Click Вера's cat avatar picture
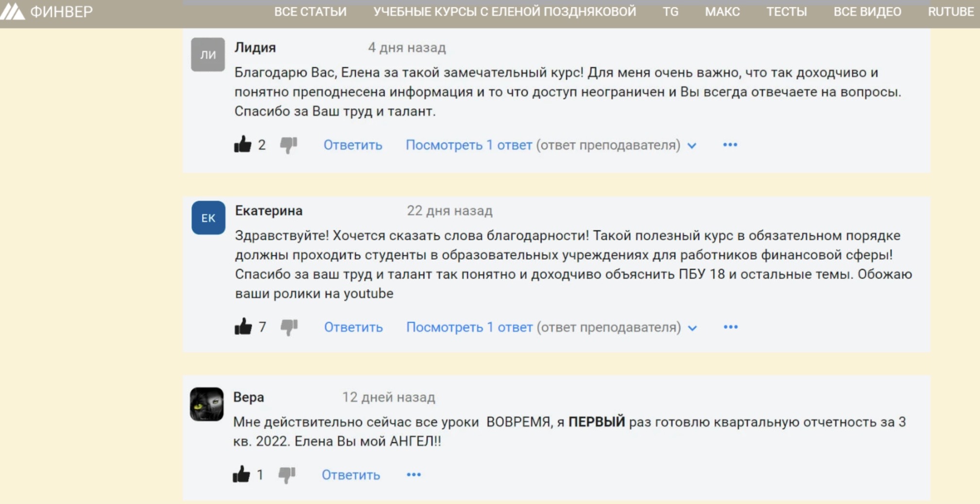Screen dimensions: 980x504 coord(206,404)
